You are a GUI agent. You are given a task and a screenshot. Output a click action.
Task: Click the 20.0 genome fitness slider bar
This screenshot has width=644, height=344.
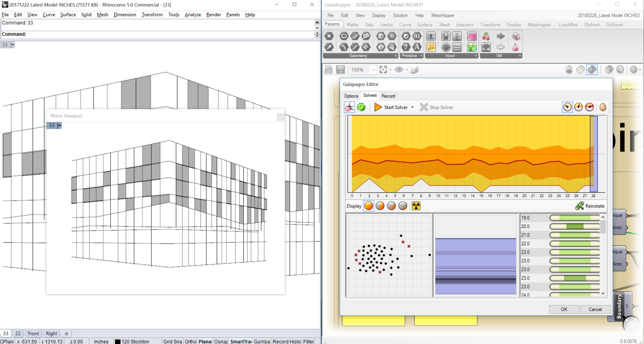pos(574,226)
